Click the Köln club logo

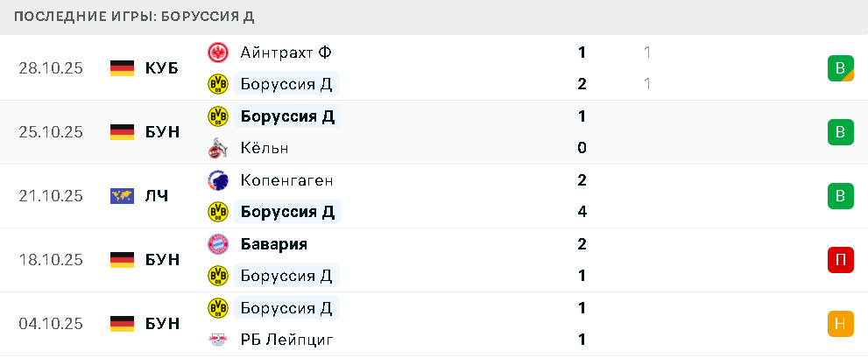[217, 148]
